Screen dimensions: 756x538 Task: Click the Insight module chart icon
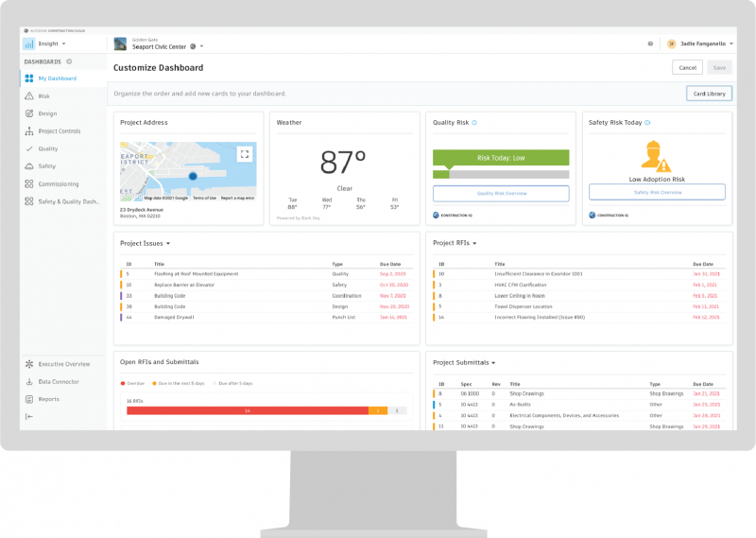click(x=29, y=43)
